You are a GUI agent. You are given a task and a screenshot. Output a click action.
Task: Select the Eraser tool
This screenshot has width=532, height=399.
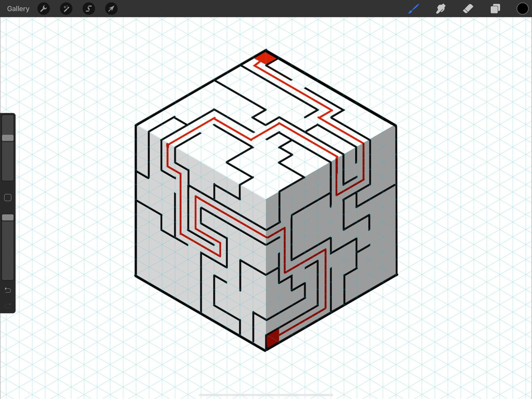[468, 9]
